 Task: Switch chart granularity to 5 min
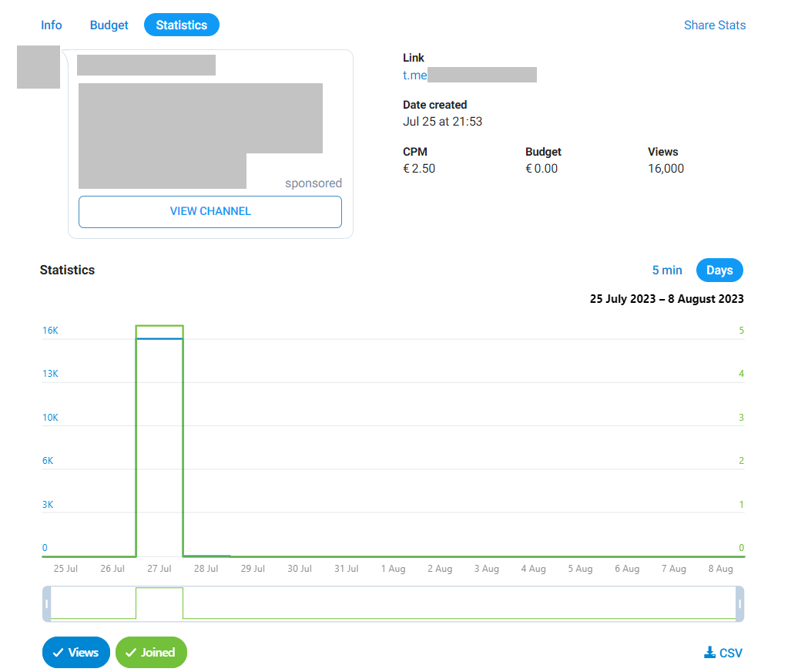point(666,270)
